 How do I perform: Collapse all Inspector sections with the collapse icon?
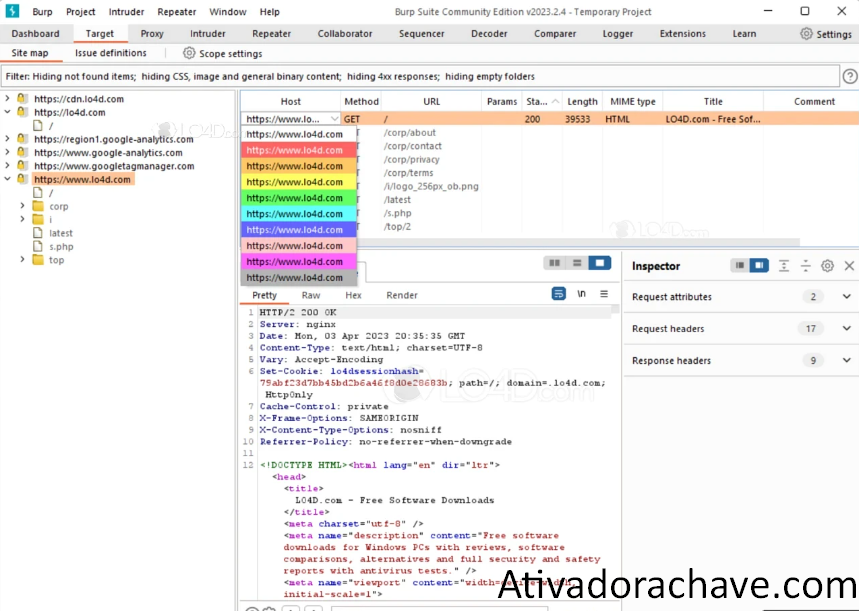click(782, 264)
